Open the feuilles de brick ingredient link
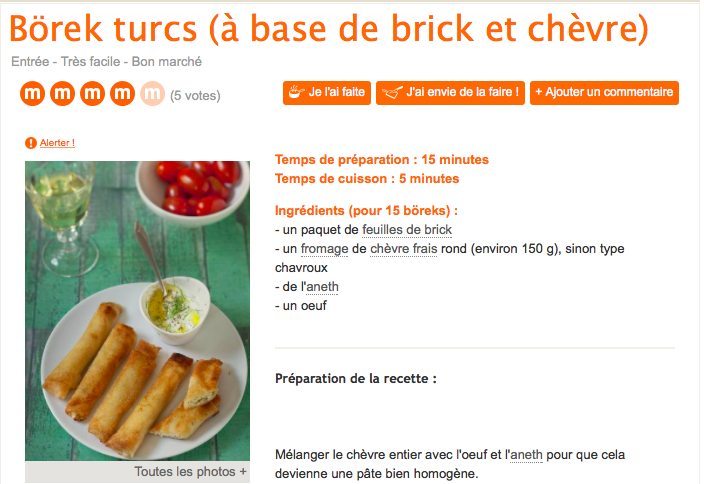The image size is (704, 484). point(407,229)
